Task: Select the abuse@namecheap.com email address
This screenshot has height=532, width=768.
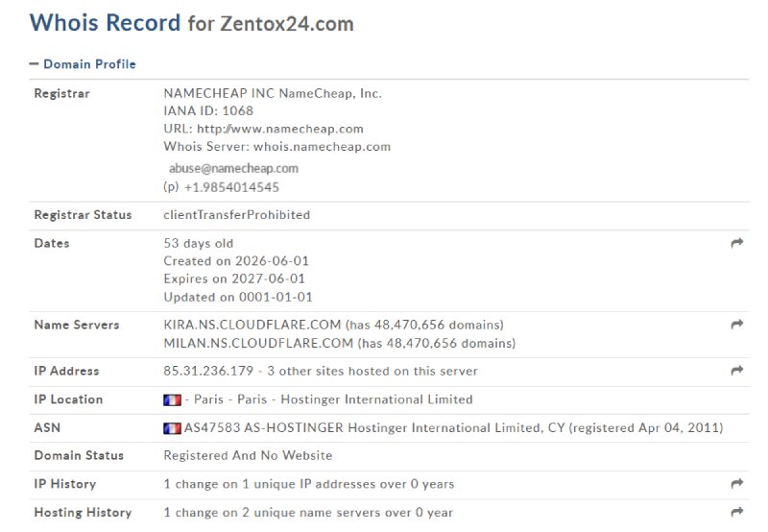Action: click(x=233, y=168)
